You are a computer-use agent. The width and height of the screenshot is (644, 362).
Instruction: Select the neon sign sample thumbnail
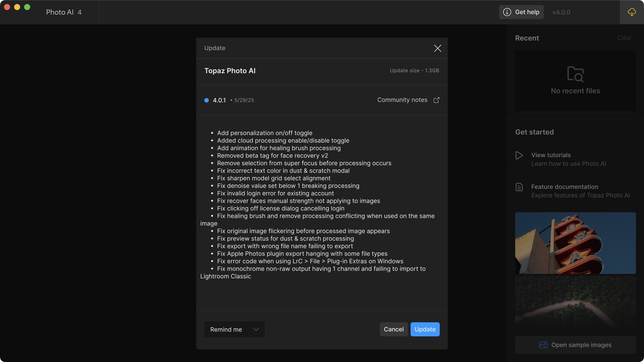point(575,243)
